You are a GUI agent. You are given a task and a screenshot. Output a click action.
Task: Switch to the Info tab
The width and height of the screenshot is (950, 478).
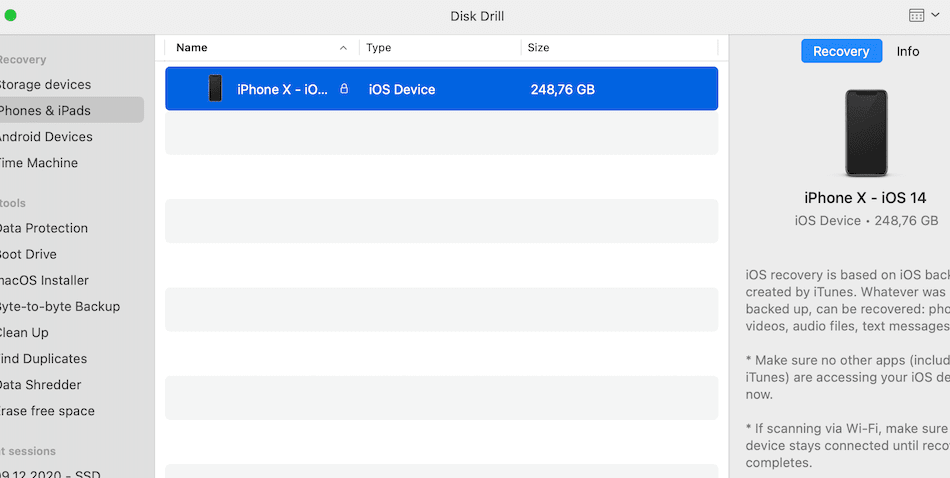(x=908, y=51)
